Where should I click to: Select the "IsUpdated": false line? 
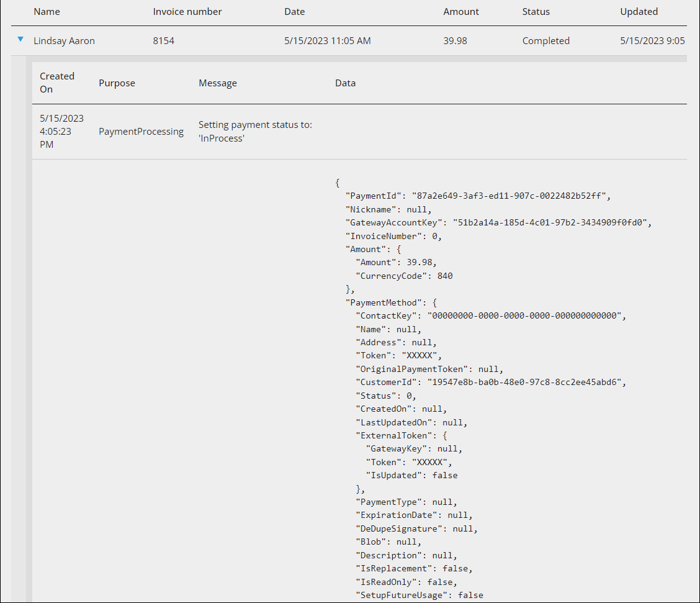(411, 475)
